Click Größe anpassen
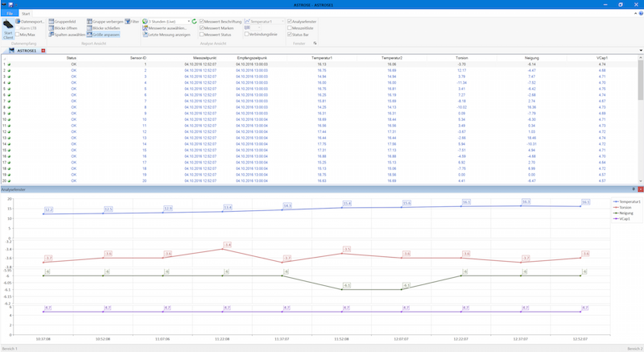644x352 pixels. pyautogui.click(x=103, y=35)
